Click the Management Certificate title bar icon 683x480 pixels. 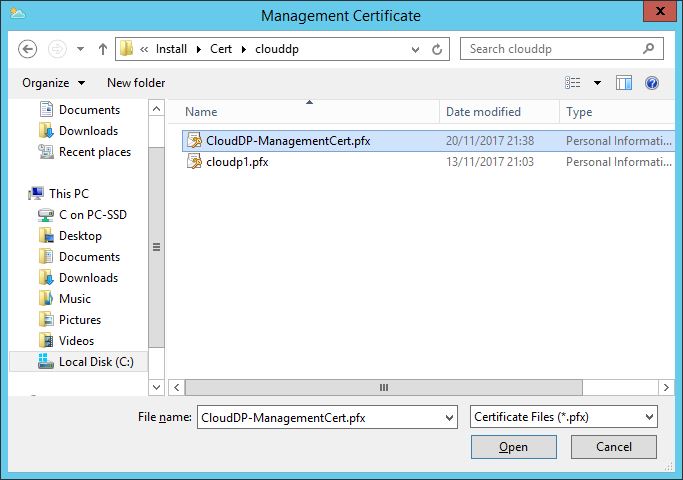[18, 13]
